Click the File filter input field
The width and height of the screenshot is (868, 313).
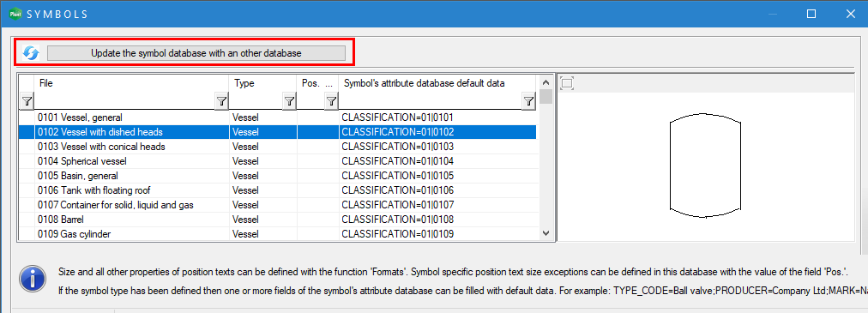[124, 101]
